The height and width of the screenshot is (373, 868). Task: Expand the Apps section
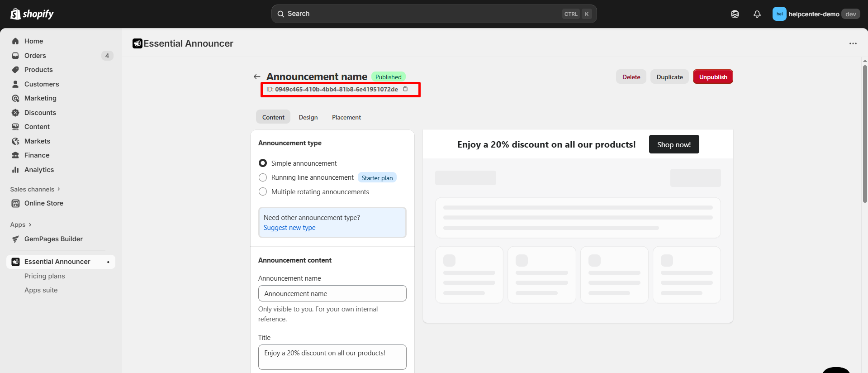pos(21,225)
